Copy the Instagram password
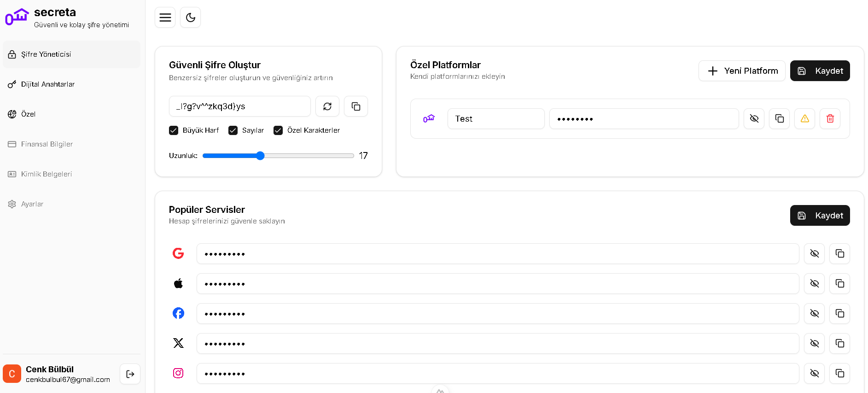 tap(839, 374)
